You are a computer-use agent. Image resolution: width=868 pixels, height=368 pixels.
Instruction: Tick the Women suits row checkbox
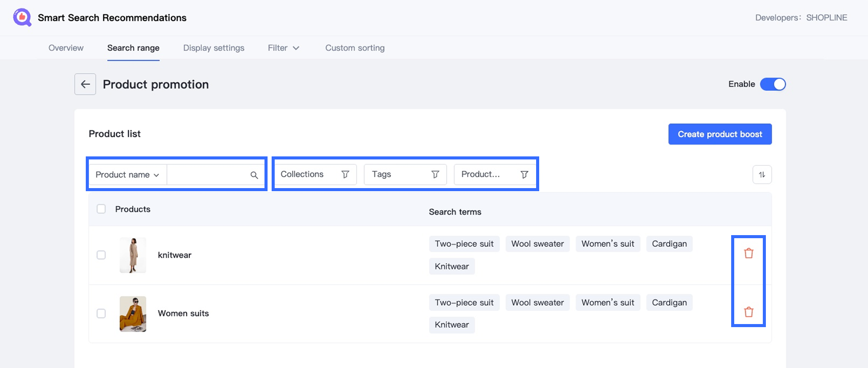[x=101, y=313]
